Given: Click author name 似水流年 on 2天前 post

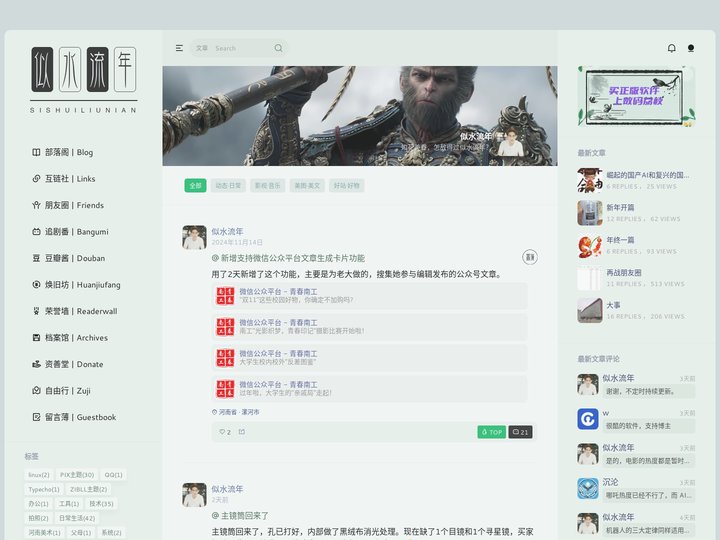Looking at the screenshot, I should pyautogui.click(x=227, y=489).
